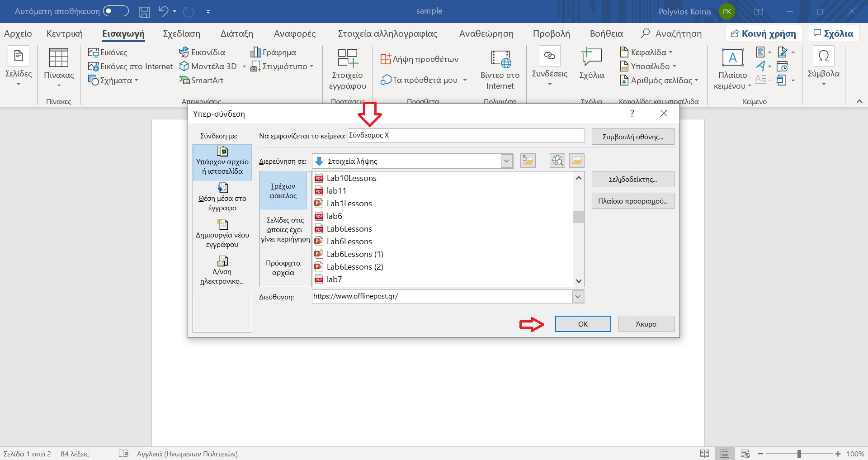Insert Εικονίδια icons

[202, 52]
